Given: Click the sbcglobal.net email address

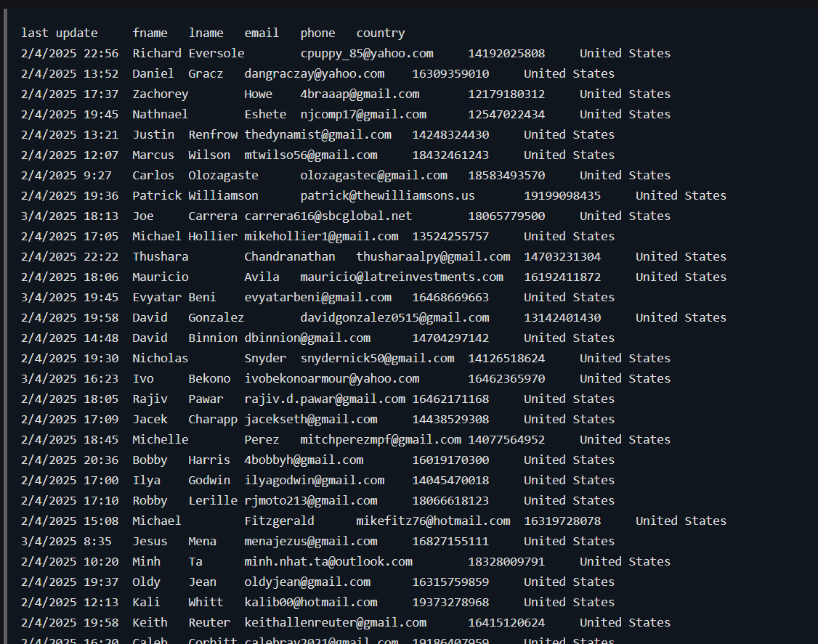Looking at the screenshot, I should (328, 216).
